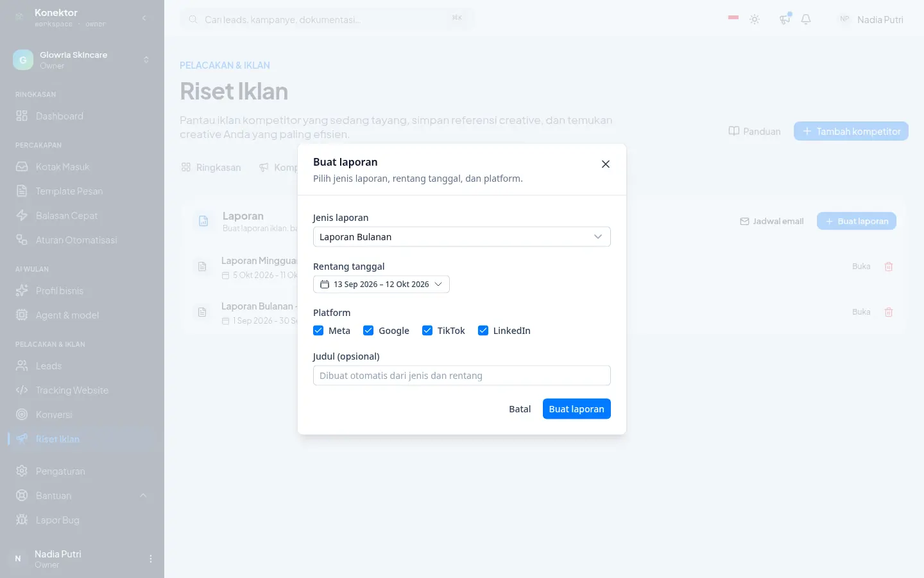Go to Dashboard in the sidebar

pyautogui.click(x=82, y=116)
